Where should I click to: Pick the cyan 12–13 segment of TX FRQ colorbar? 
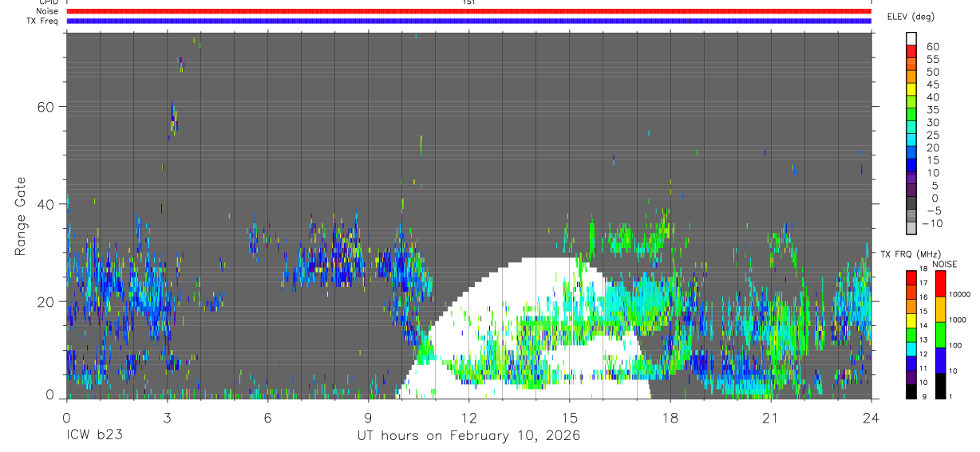tap(911, 348)
